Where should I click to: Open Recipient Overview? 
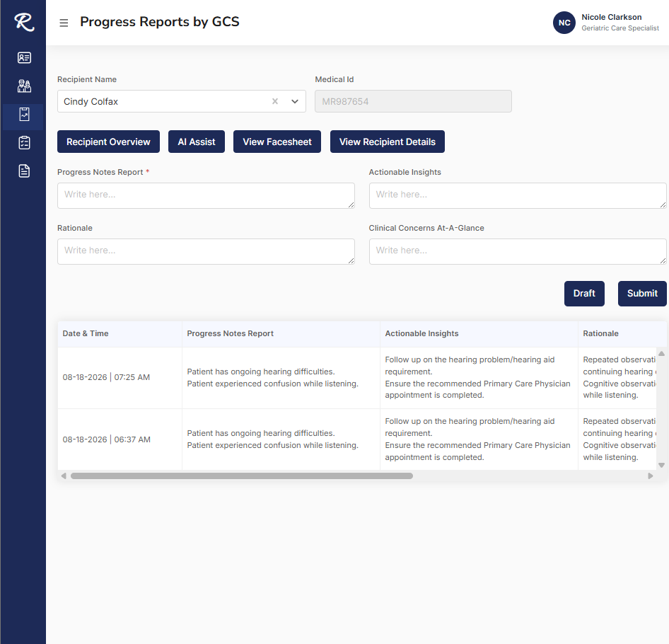pos(108,142)
